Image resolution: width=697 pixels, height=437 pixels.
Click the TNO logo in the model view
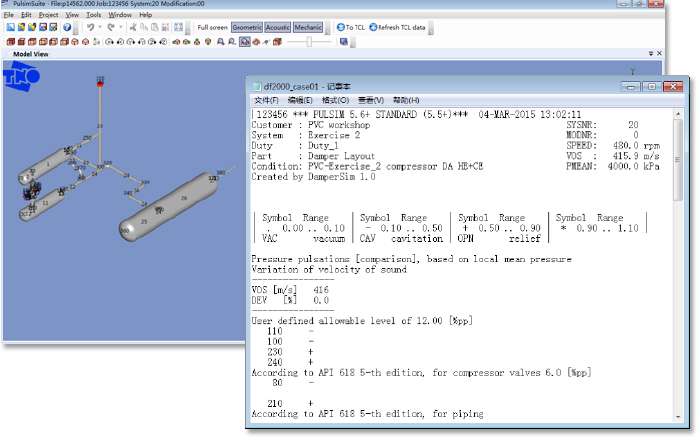(x=21, y=76)
